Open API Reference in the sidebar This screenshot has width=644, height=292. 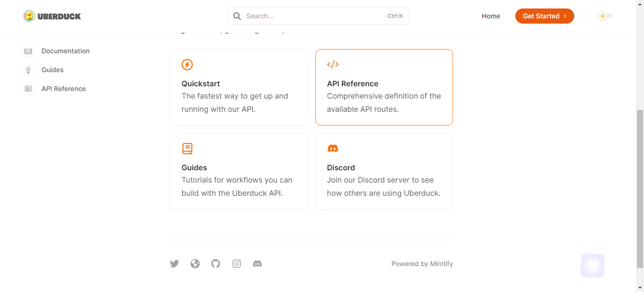(64, 89)
